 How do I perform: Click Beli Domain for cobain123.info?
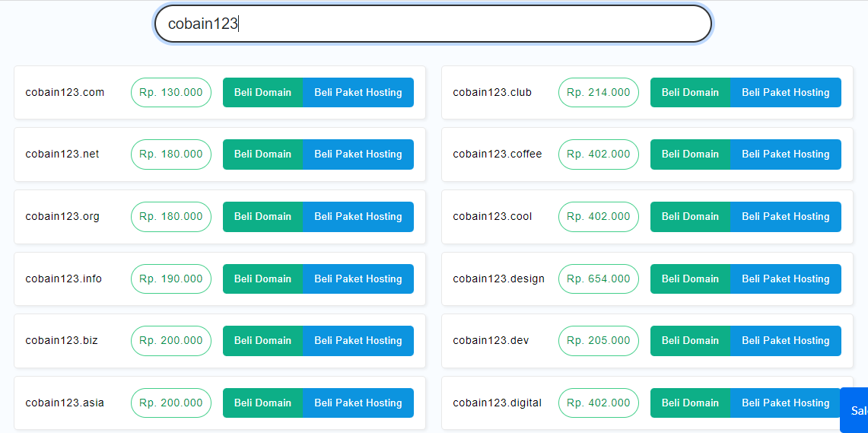point(263,279)
